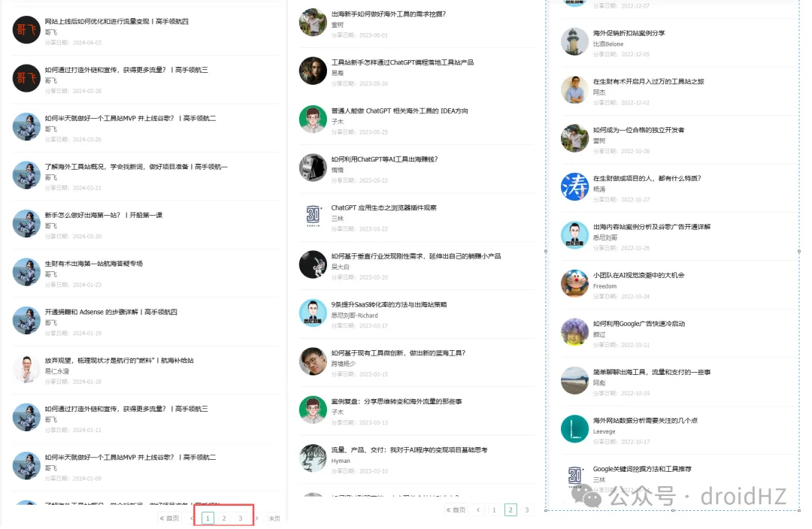The width and height of the screenshot is (812, 529).
Task: Click the 30 logo avatar next to ChatGPT 应用生态 post
Action: (x=313, y=216)
